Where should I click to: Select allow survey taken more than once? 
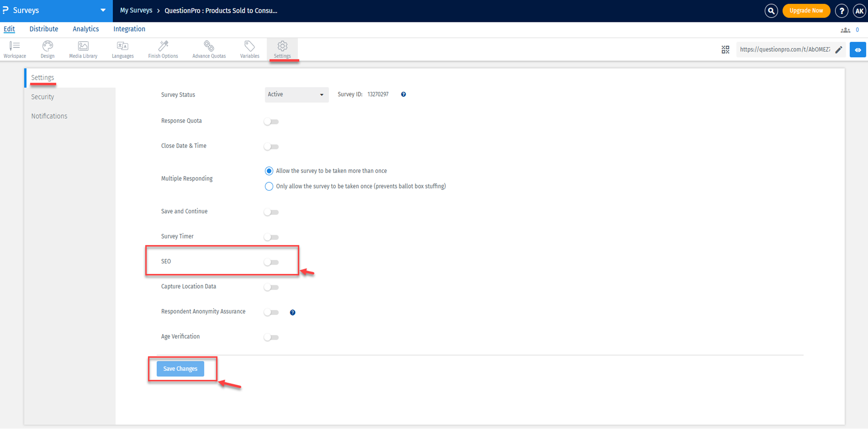click(x=269, y=171)
